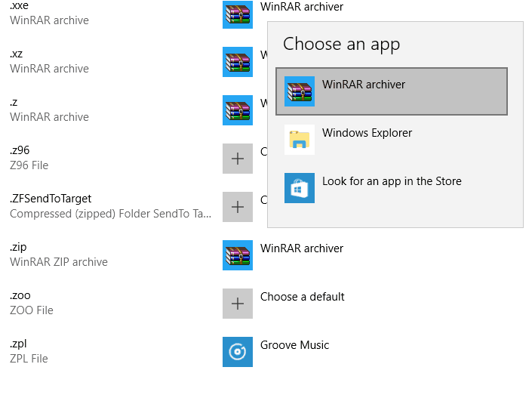Image resolution: width=532 pixels, height=398 pixels.
Task: Click the WinRAR icon for .z
Action: (238, 110)
